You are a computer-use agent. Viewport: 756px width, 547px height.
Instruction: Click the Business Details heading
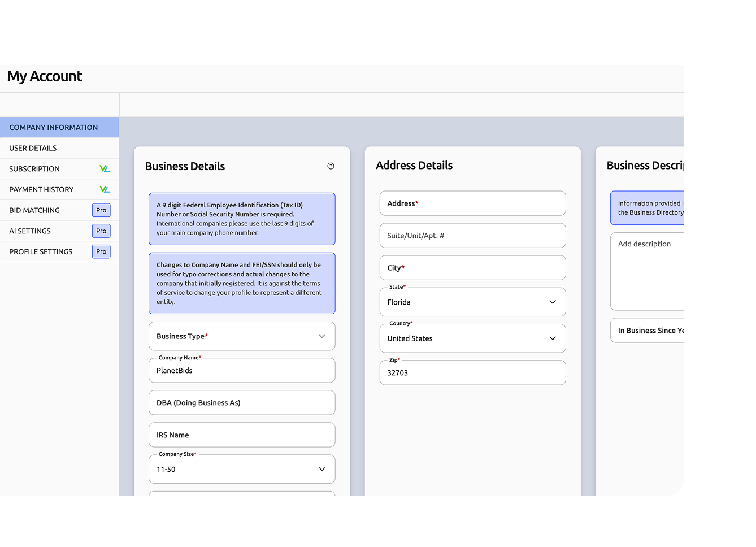[185, 166]
